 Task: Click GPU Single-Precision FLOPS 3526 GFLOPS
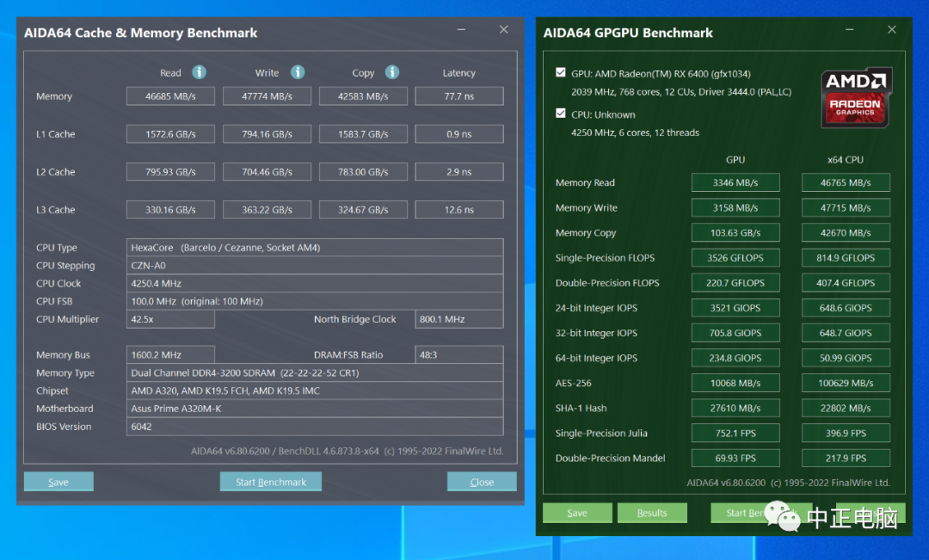click(x=735, y=258)
